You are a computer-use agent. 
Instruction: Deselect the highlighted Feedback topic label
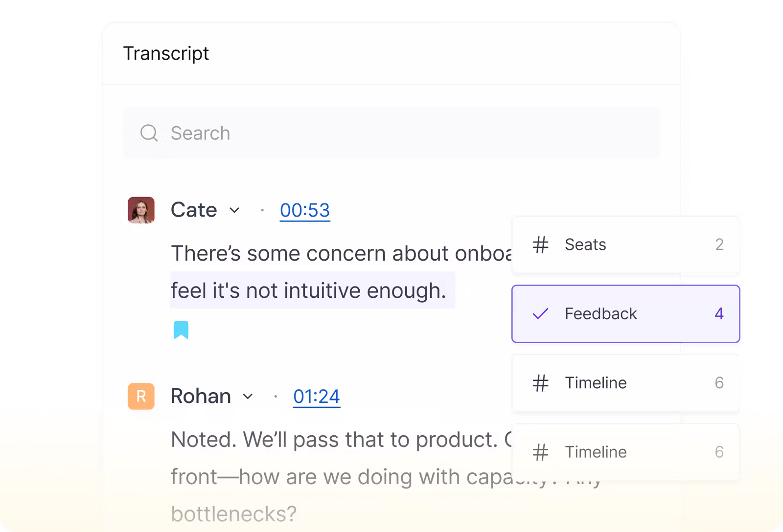coord(600,313)
